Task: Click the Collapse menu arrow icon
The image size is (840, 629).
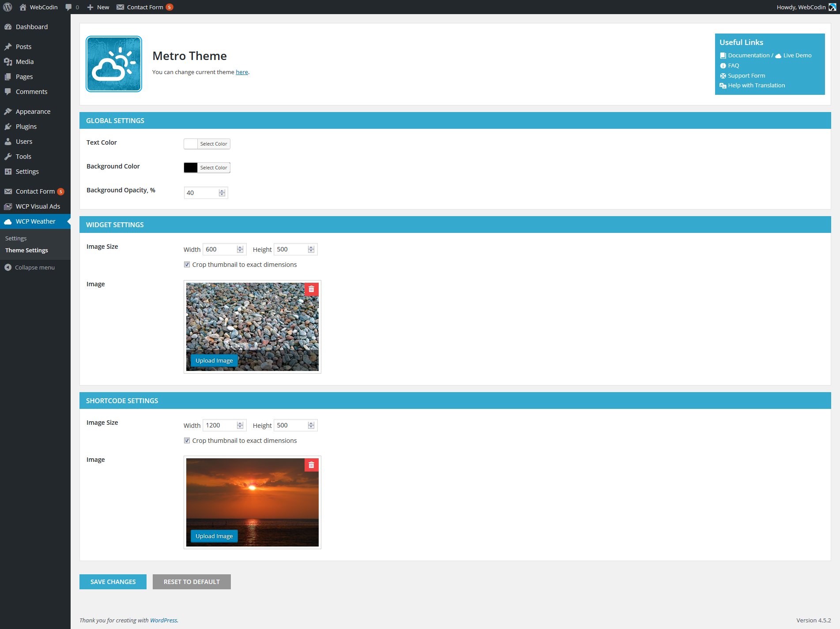Action: pos(8,267)
